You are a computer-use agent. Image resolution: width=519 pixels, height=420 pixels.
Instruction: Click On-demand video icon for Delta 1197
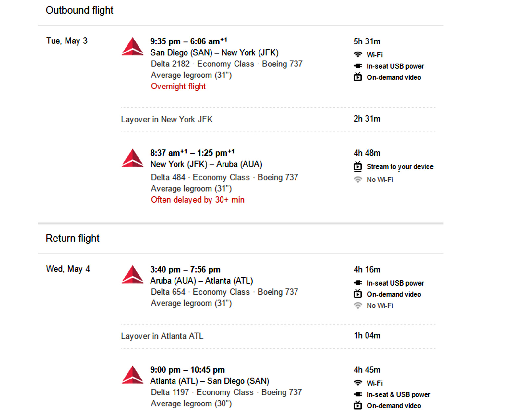[x=358, y=405]
